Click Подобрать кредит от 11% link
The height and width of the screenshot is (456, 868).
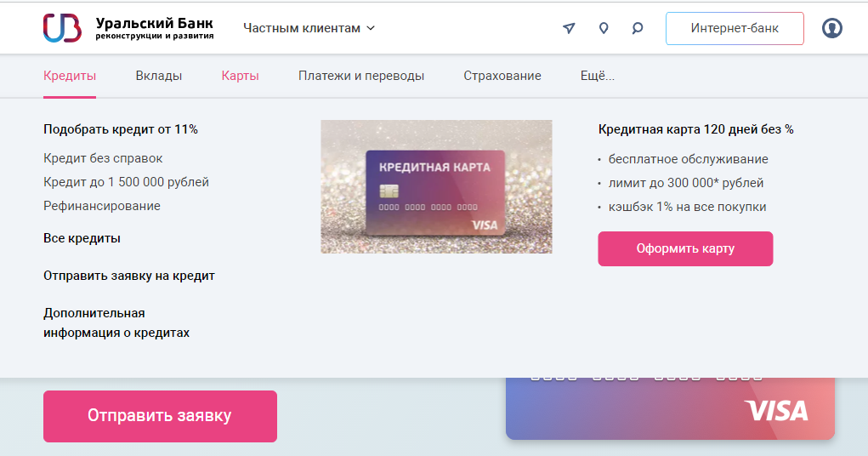click(121, 129)
